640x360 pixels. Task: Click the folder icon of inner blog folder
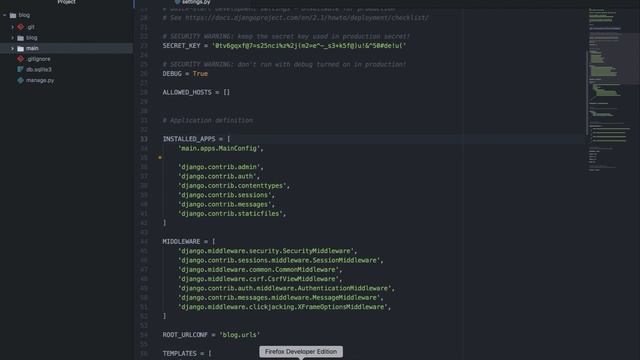tap(20, 38)
